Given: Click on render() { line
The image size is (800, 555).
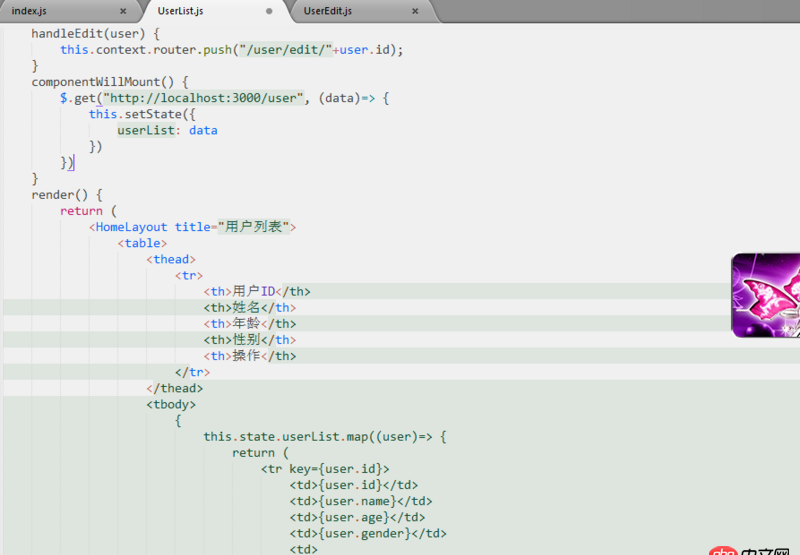Looking at the screenshot, I should click(x=67, y=195).
